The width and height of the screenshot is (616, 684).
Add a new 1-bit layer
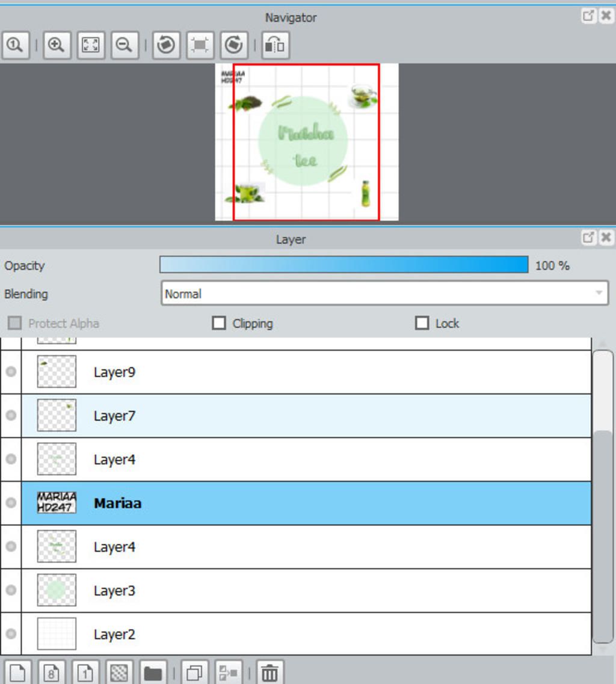click(x=85, y=672)
